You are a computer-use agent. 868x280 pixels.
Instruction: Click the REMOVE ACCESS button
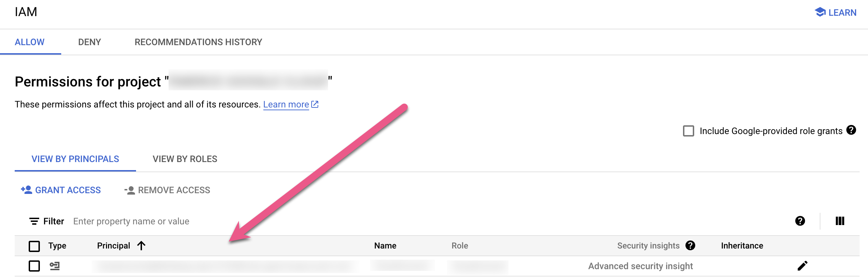167,190
